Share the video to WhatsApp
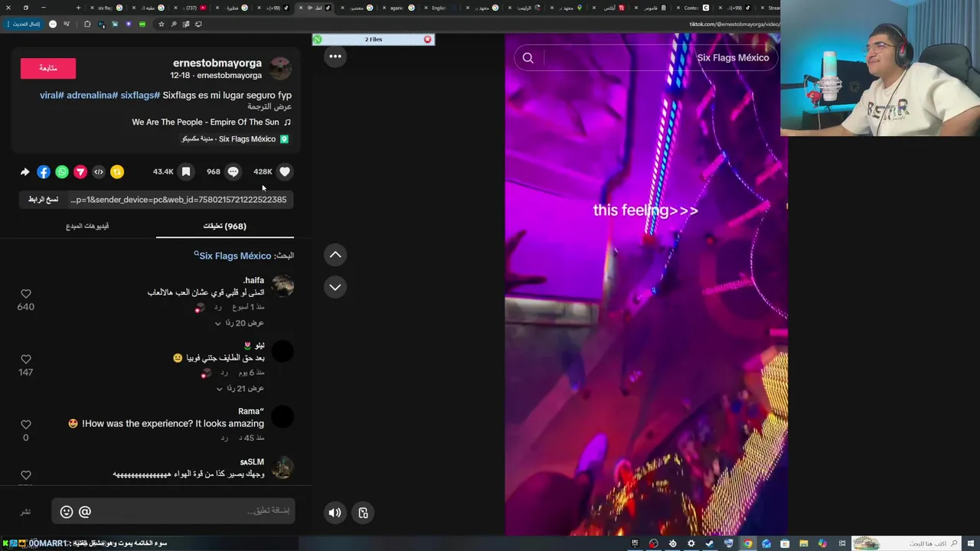This screenshot has width=980, height=551. (x=62, y=171)
